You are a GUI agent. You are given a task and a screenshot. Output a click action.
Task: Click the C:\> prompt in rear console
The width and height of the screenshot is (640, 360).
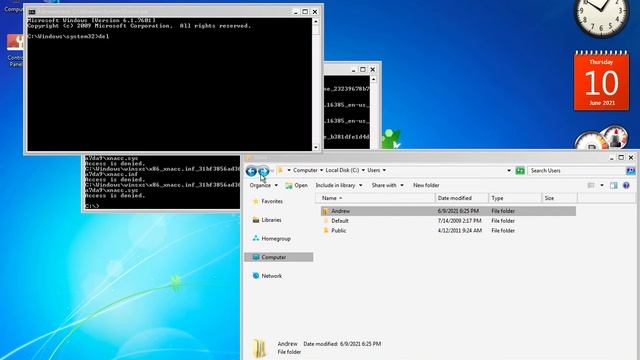[92, 206]
